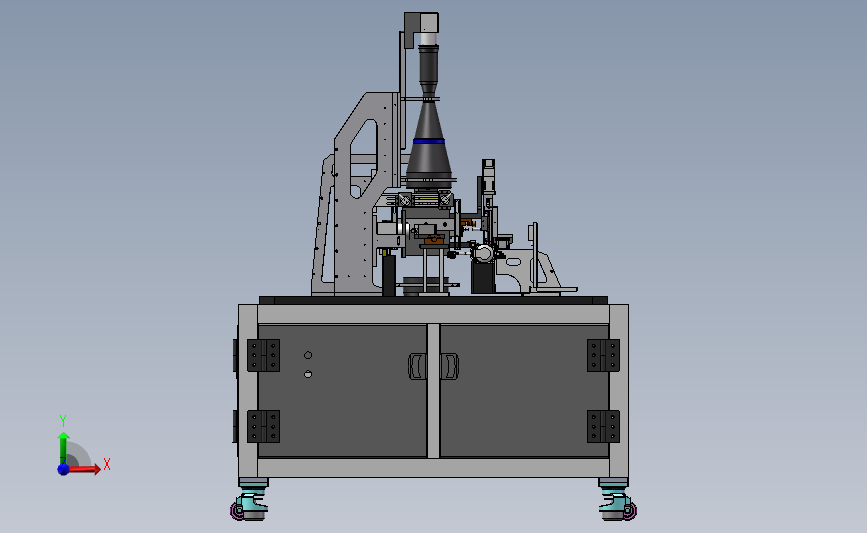867x533 pixels.
Task: Select the right door handle
Action: coord(449,367)
